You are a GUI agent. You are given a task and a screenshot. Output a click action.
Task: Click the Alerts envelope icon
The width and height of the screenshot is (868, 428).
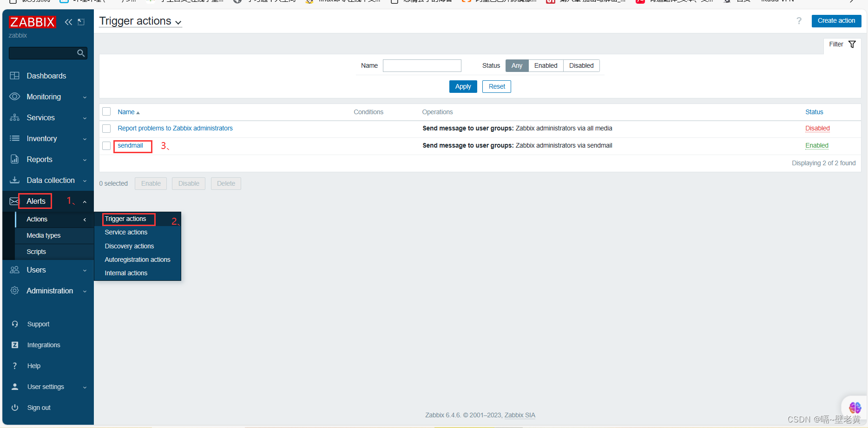[x=14, y=201]
